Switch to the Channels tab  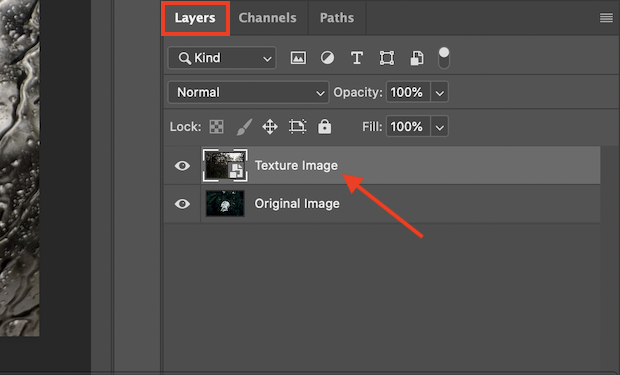click(268, 18)
